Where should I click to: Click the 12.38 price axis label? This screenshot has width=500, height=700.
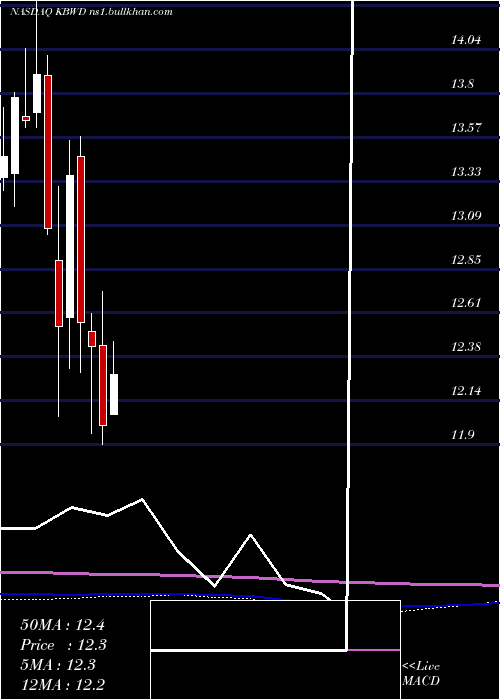466,347
